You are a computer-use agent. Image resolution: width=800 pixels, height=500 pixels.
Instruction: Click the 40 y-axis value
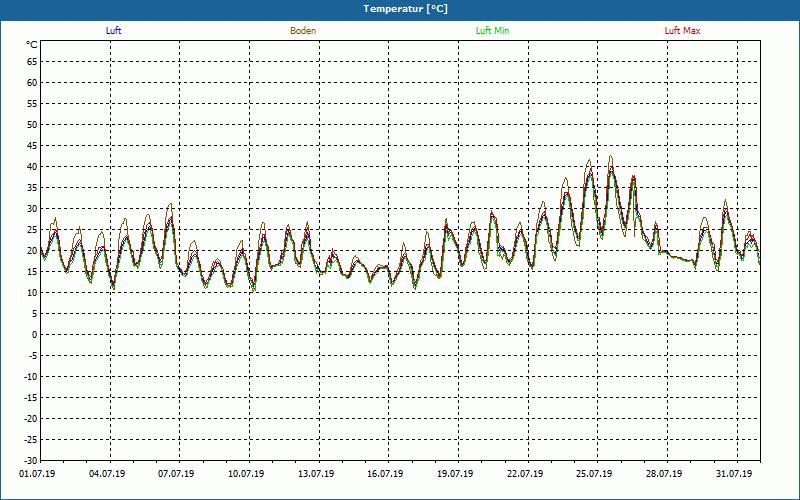click(32, 167)
